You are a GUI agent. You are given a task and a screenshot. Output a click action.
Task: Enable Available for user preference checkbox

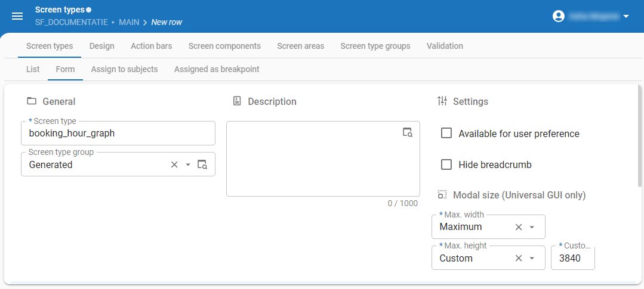(x=446, y=133)
